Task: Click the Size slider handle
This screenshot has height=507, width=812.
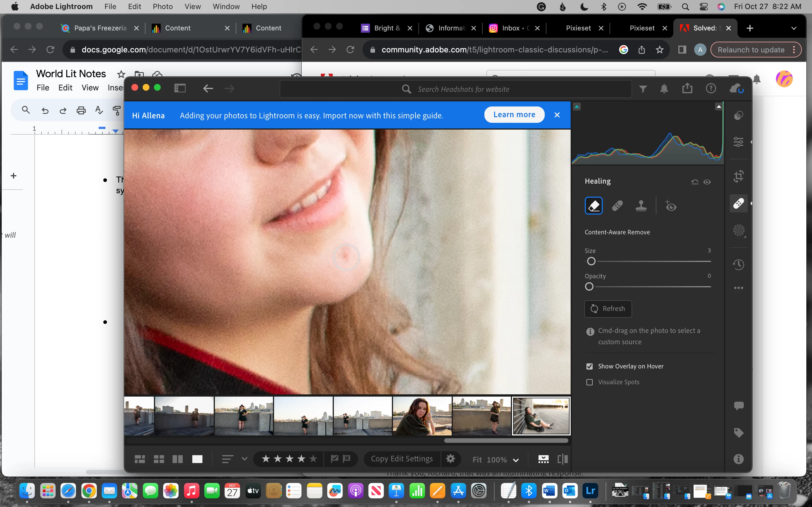Action: 591,261
